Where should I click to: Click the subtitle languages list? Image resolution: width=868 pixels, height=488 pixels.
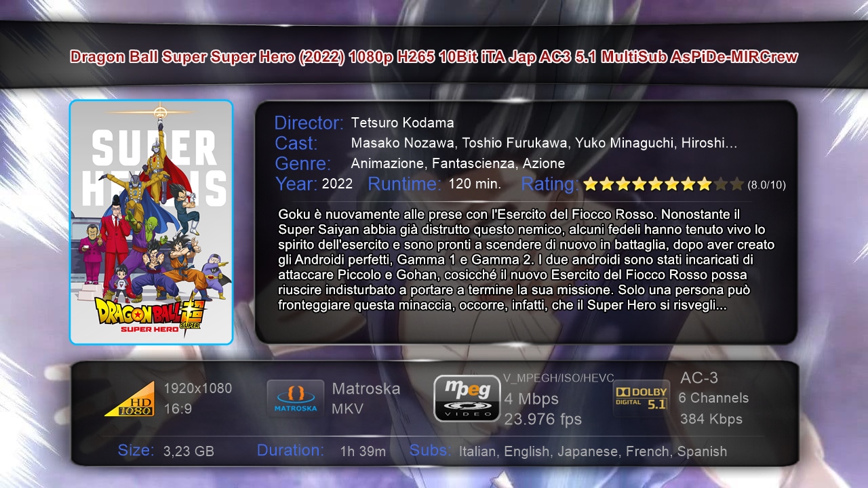[x=593, y=451]
